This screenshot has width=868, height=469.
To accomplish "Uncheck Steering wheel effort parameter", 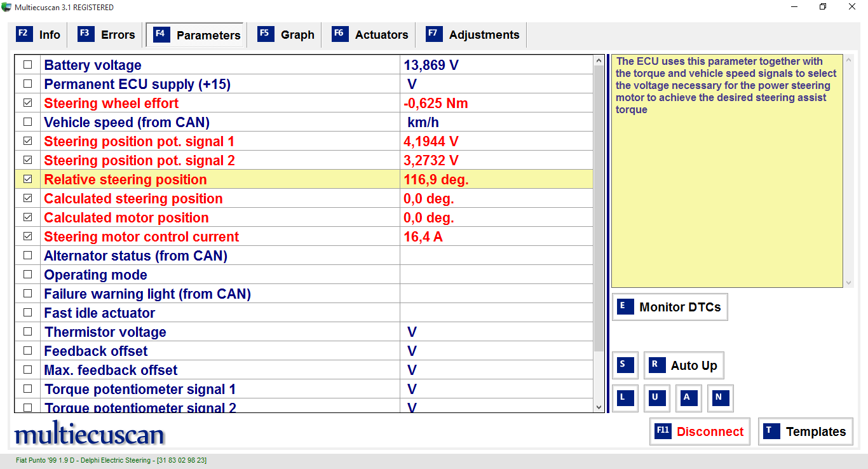I will (x=27, y=103).
